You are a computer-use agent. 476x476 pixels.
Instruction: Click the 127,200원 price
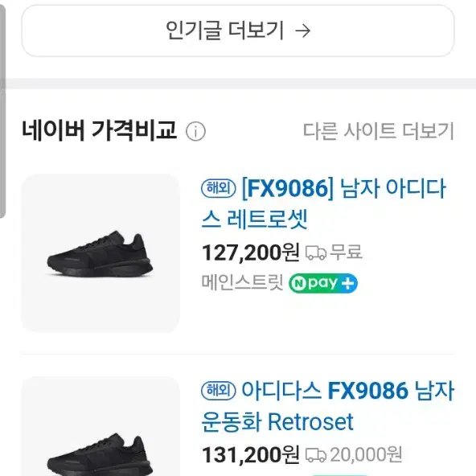(251, 252)
